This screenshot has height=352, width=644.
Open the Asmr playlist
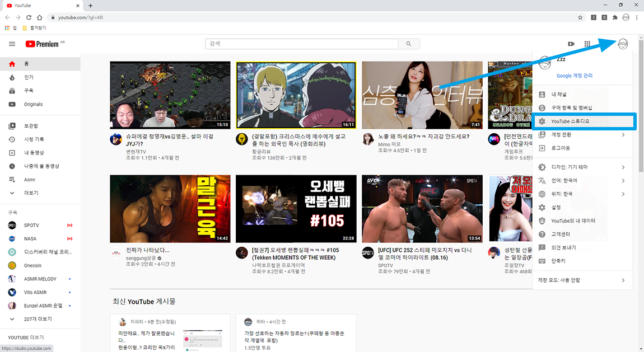[x=40, y=180]
